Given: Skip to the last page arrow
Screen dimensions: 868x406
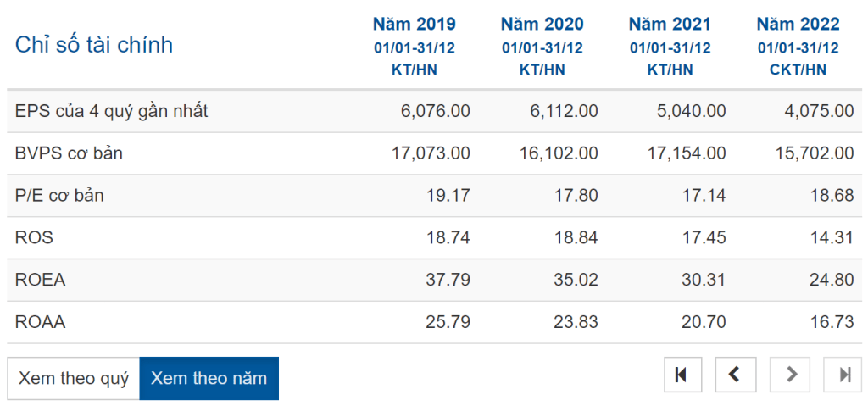Looking at the screenshot, I should 844,375.
